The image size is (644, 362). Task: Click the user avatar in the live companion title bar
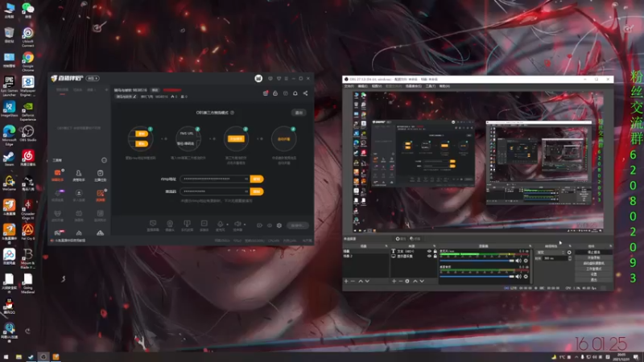click(258, 78)
